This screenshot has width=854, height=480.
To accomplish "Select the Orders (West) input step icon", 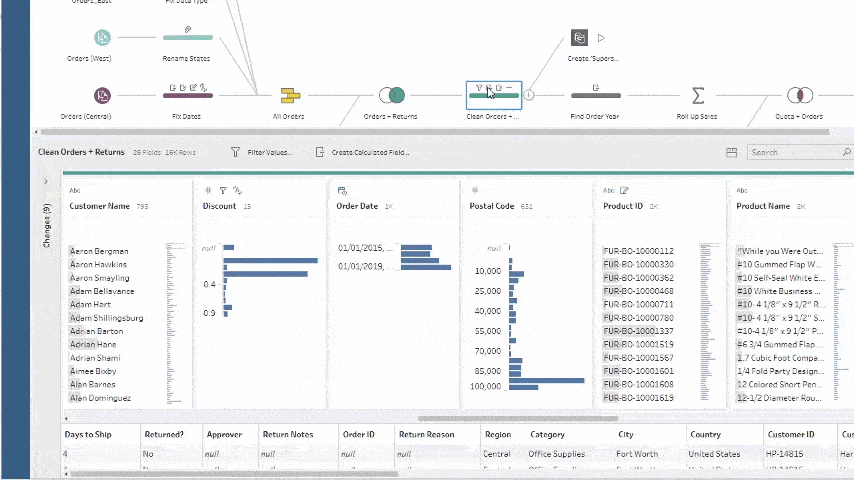I will point(102,38).
